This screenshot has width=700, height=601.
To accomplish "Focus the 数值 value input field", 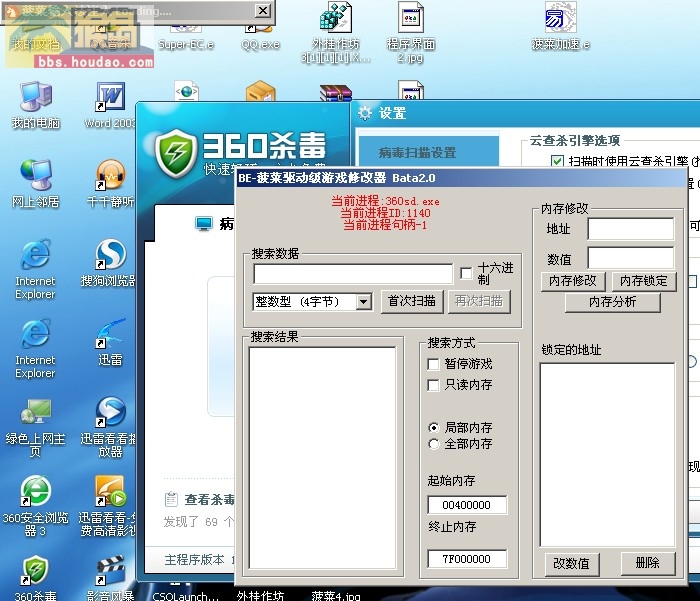I will [x=631, y=258].
